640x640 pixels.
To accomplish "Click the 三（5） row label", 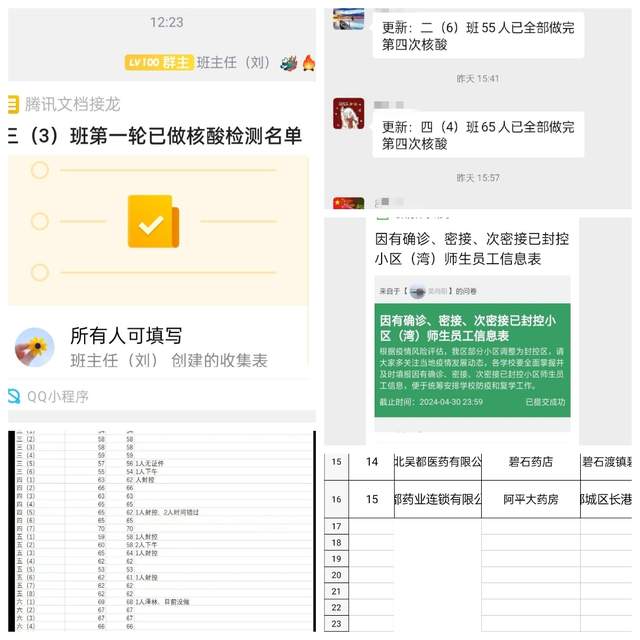I will click(26, 464).
